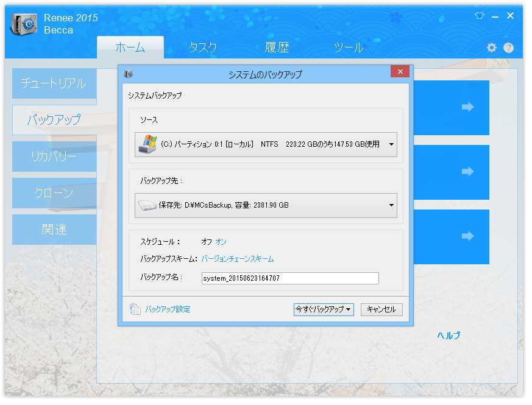
Task: Expand the 今すぐバックアップ dropdown arrow
Action: pos(349,309)
